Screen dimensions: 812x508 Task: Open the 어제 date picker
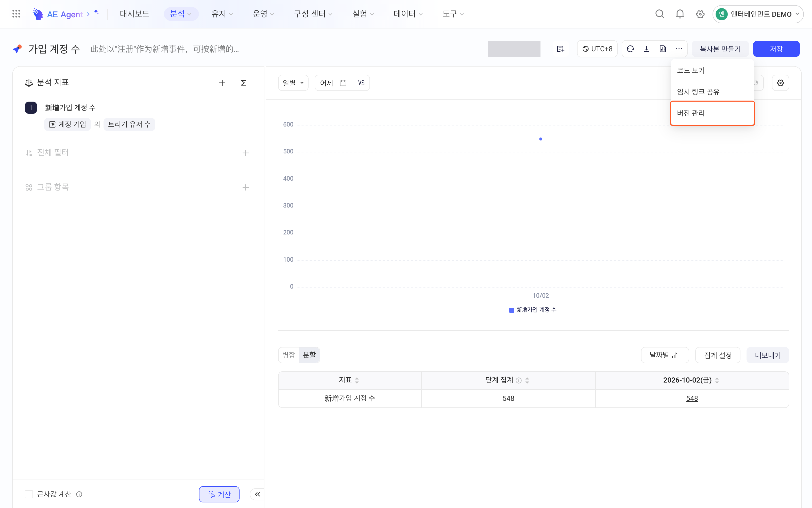pos(333,83)
